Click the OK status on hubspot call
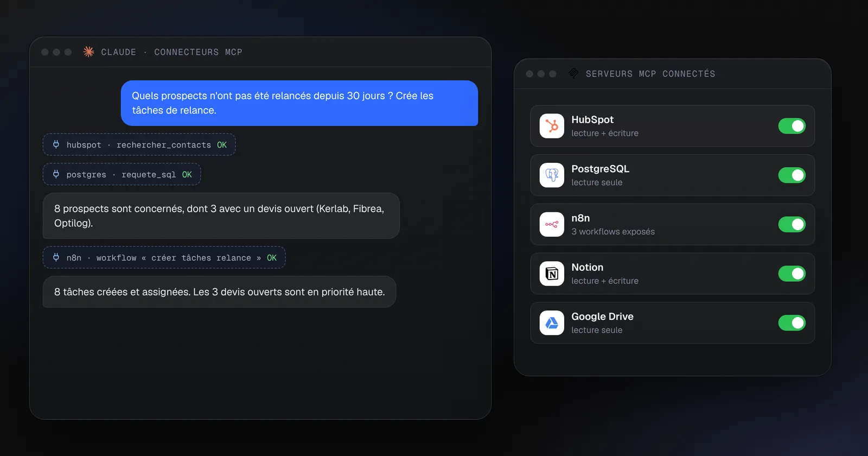The height and width of the screenshot is (456, 868). 222,145
